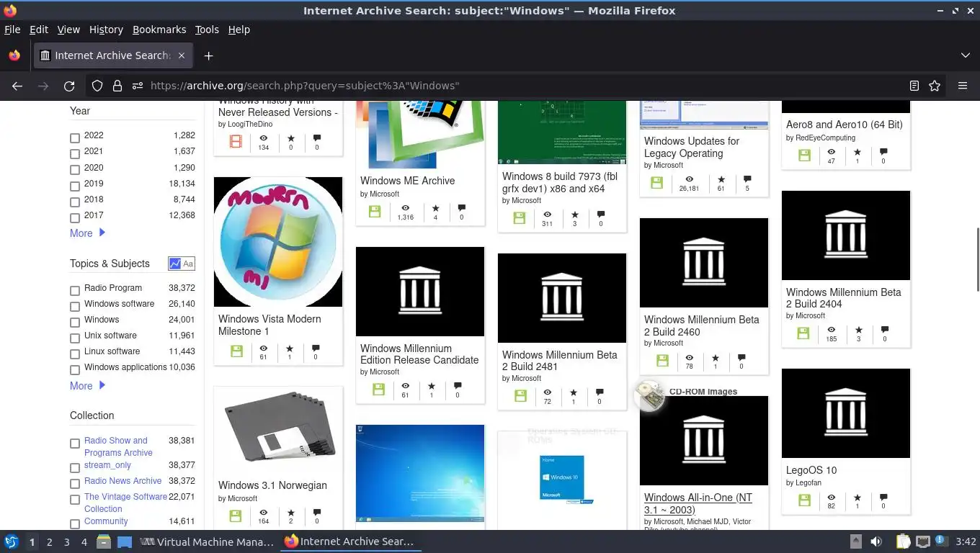Open the Windows All-in-One (NT 3.1 ~ 2003) link
The image size is (980, 553).
698,503
